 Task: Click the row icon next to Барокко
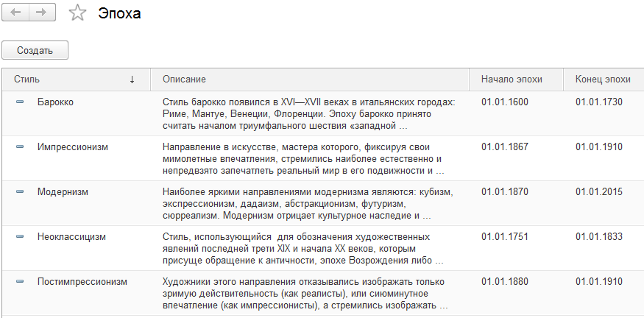[x=20, y=102]
